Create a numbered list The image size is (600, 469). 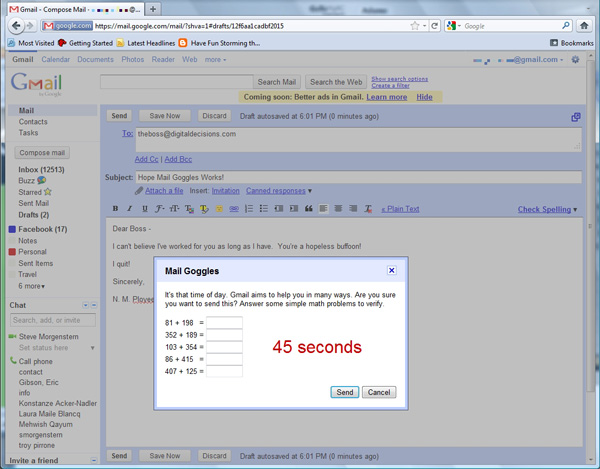[249, 208]
